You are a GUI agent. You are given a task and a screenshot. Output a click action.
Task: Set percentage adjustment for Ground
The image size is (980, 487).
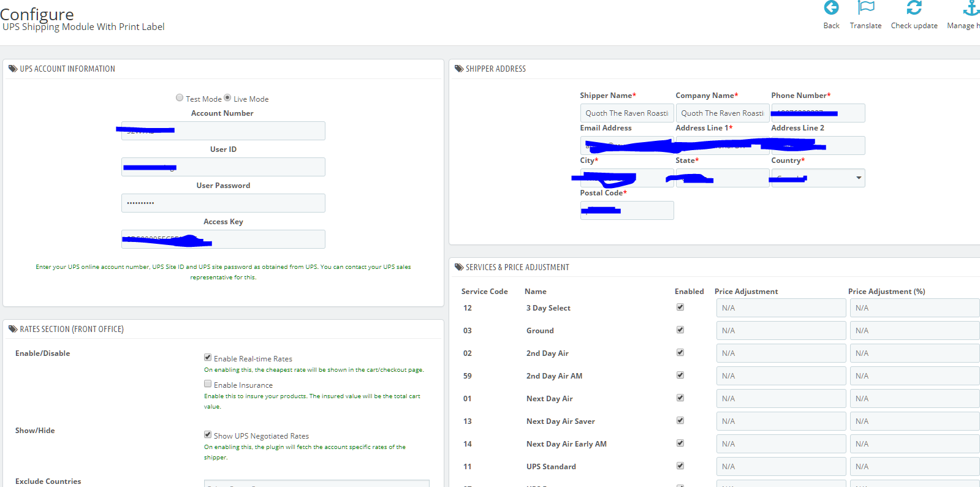click(x=915, y=331)
